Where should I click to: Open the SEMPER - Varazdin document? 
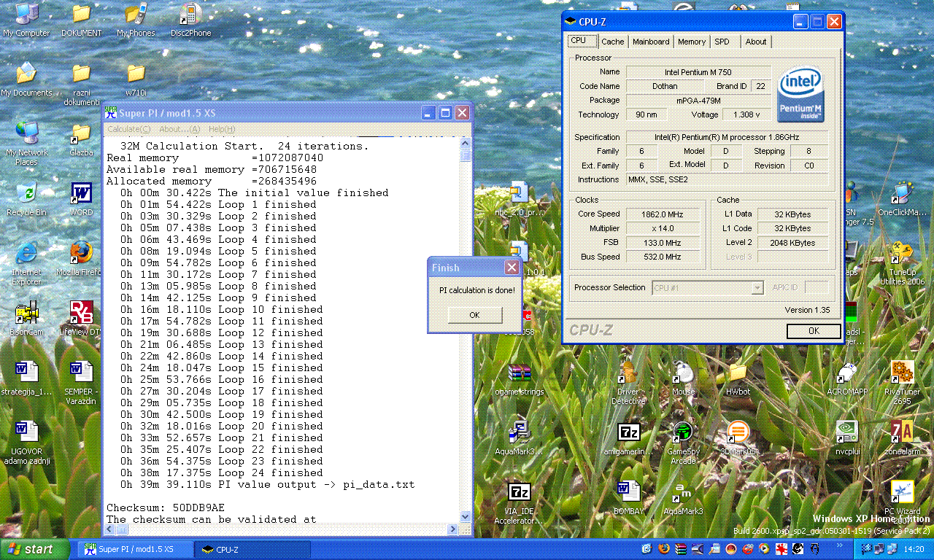click(81, 383)
